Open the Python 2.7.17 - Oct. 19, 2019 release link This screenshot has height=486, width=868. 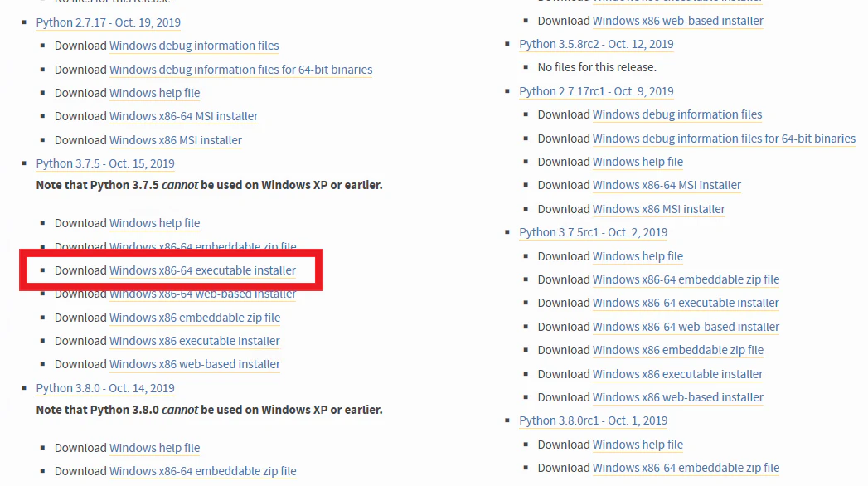[x=108, y=22]
